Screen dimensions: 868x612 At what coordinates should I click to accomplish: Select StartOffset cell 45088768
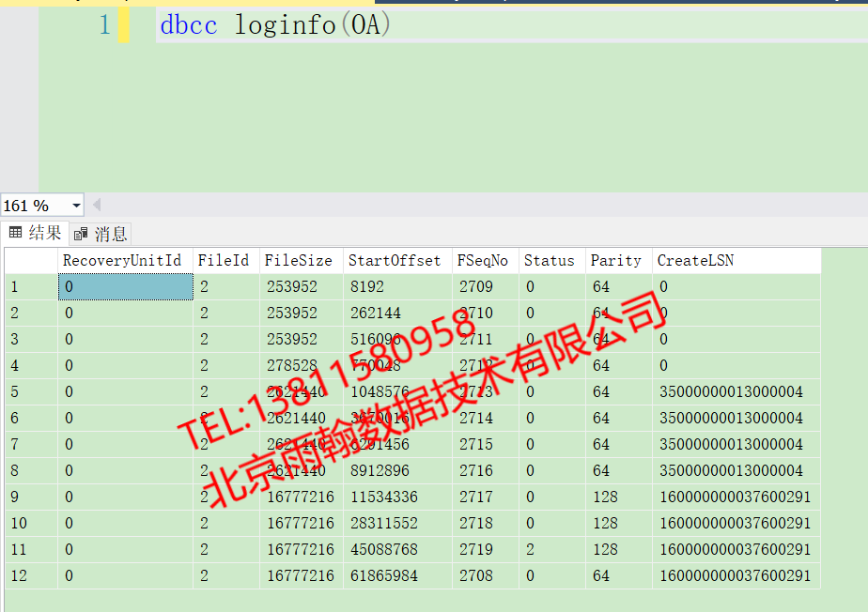point(397,549)
